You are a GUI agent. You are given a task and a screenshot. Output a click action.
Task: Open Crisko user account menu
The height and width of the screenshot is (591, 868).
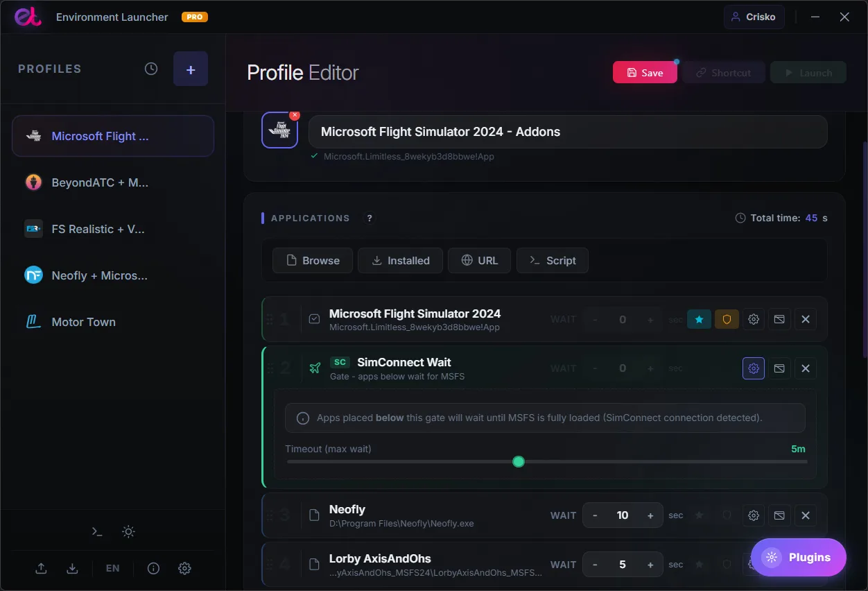tap(754, 17)
